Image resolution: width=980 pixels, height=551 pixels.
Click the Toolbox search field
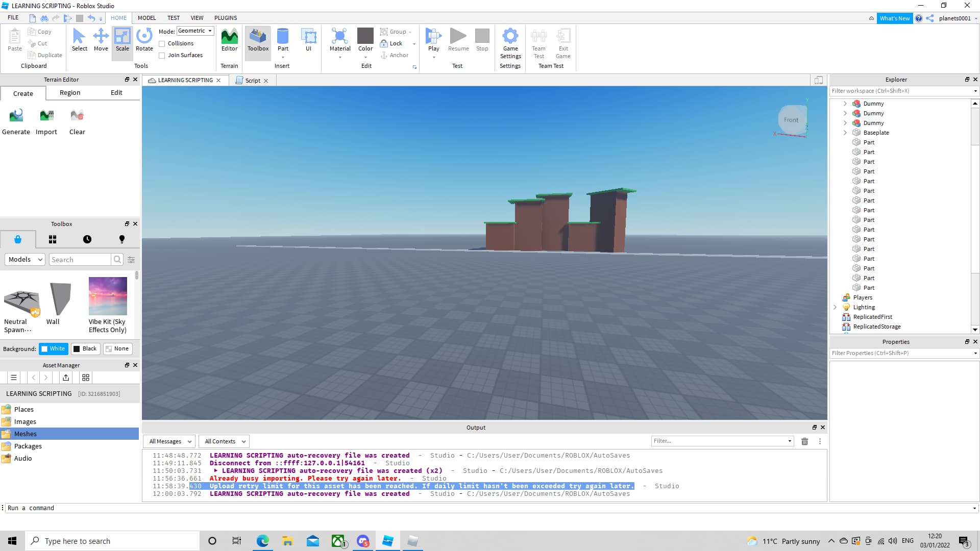point(80,260)
